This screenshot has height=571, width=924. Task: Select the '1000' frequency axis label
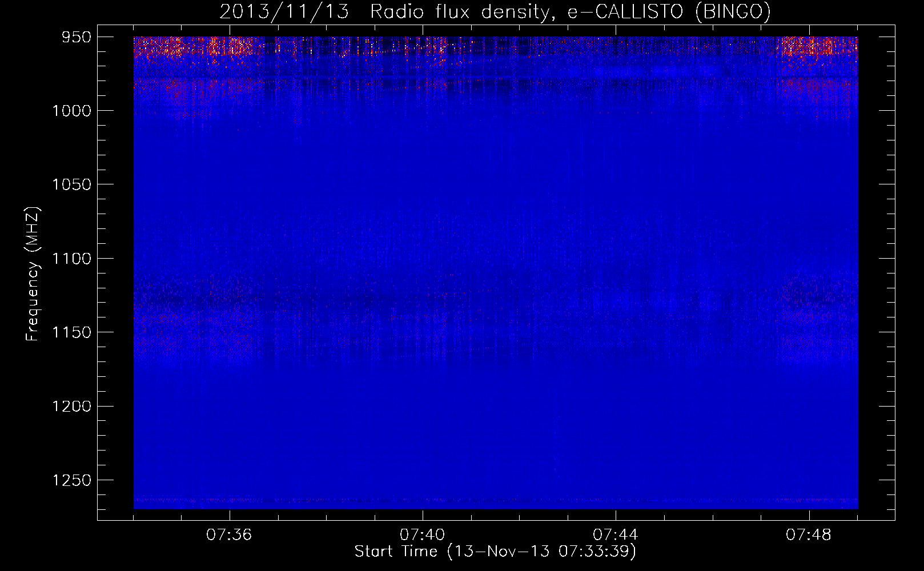(72, 111)
